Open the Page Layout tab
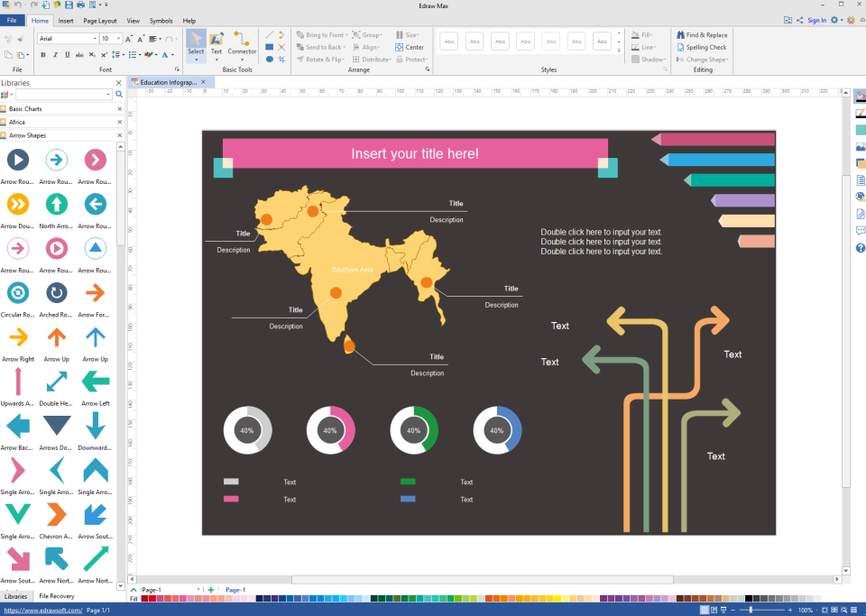866x616 pixels. click(x=100, y=21)
